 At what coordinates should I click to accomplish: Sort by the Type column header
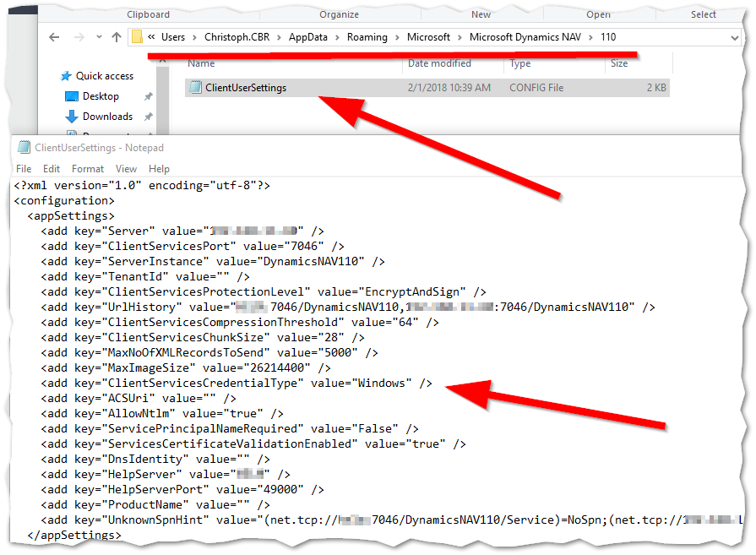coord(519,63)
